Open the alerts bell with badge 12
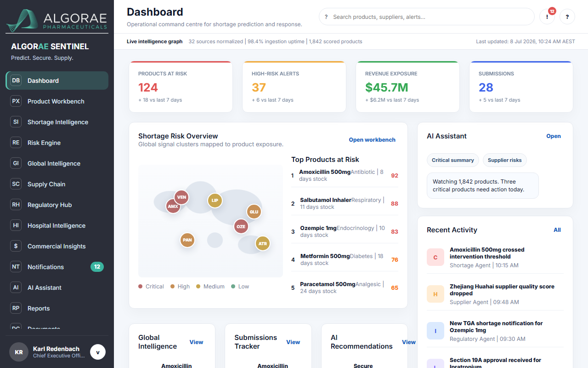Screen dimensions: 588x368 [547, 17]
